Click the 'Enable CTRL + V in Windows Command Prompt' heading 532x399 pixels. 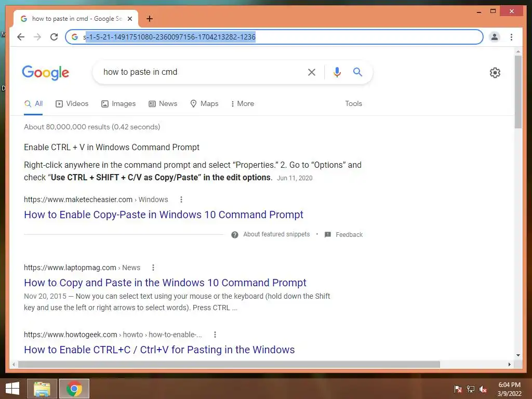click(112, 147)
